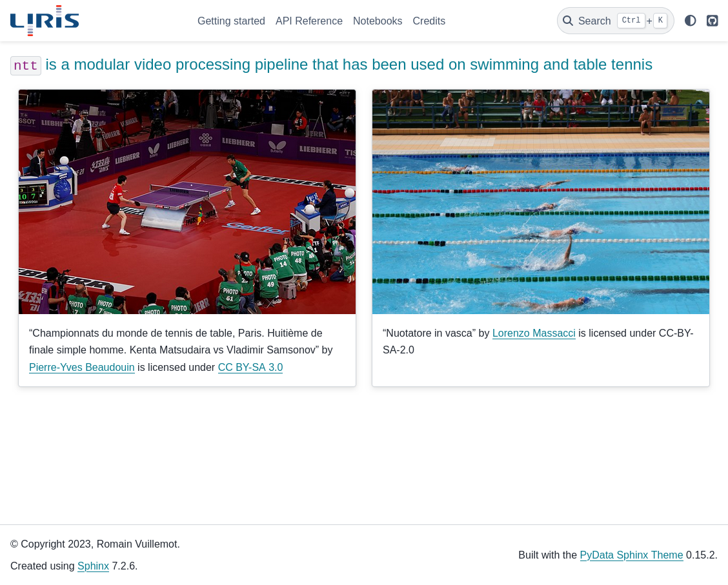Click the magnifying glass search icon
Viewport: 728px width, 585px height.
click(x=567, y=21)
